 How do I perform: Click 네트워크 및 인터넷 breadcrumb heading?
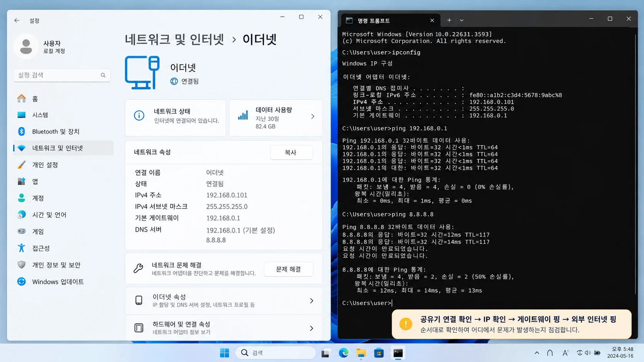(174, 39)
